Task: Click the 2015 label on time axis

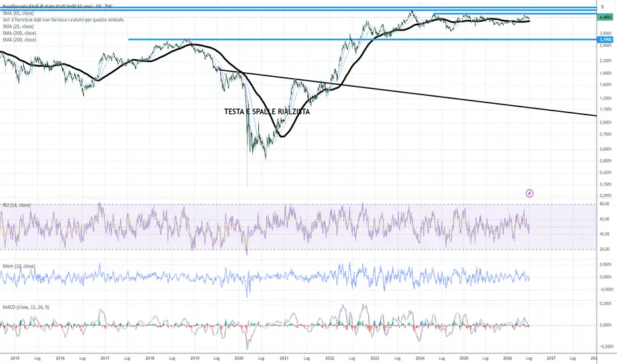Action: (x=15, y=359)
